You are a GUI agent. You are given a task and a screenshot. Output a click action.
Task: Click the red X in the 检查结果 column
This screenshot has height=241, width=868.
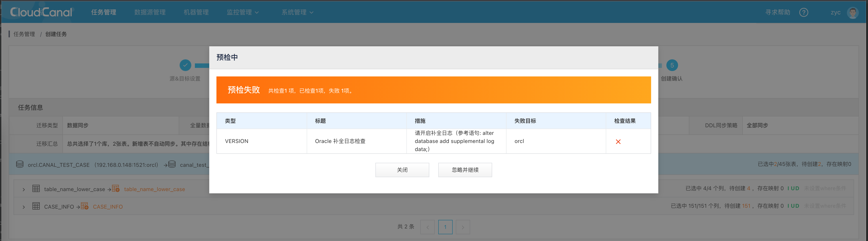618,141
